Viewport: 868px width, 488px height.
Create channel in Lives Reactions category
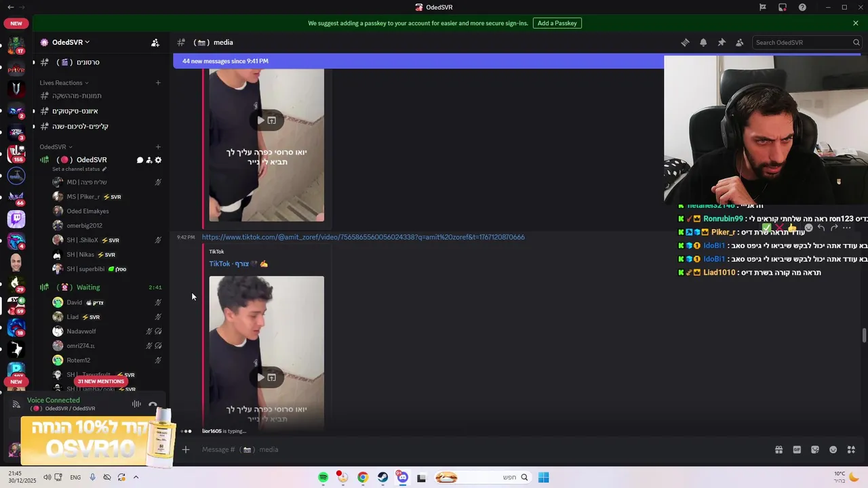[x=158, y=83]
